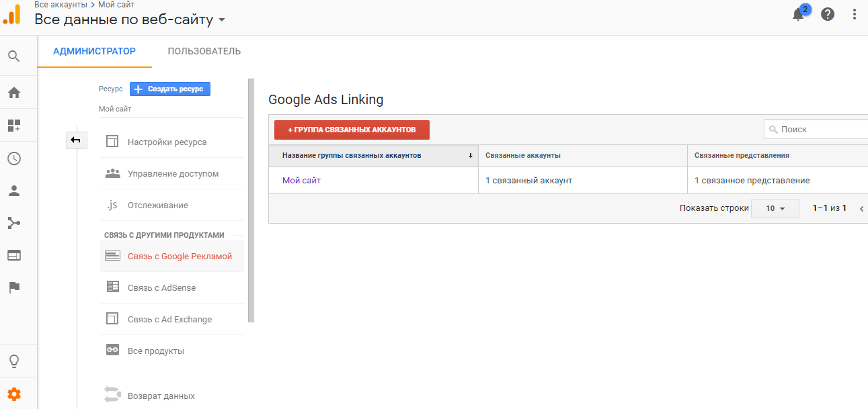Open Conversions flag icon in sidebar

tap(14, 287)
